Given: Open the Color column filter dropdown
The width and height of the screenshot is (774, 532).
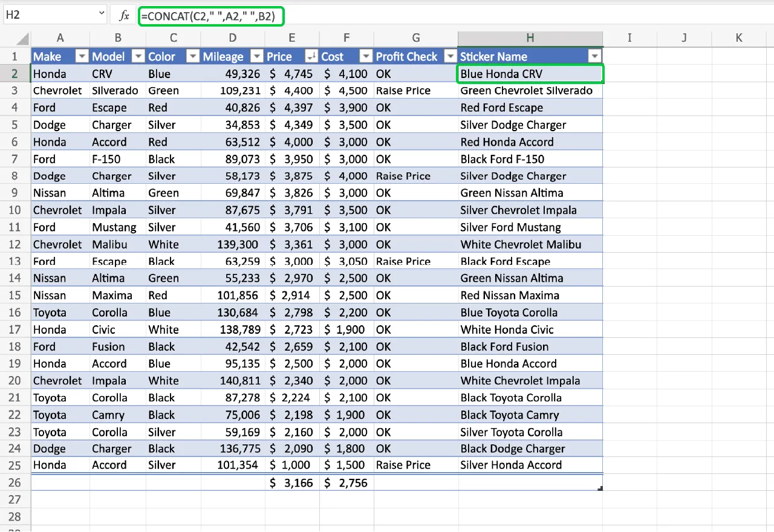Looking at the screenshot, I should click(x=193, y=57).
